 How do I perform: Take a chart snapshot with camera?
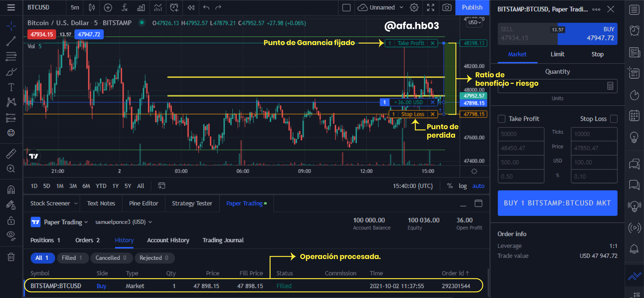[x=447, y=7]
